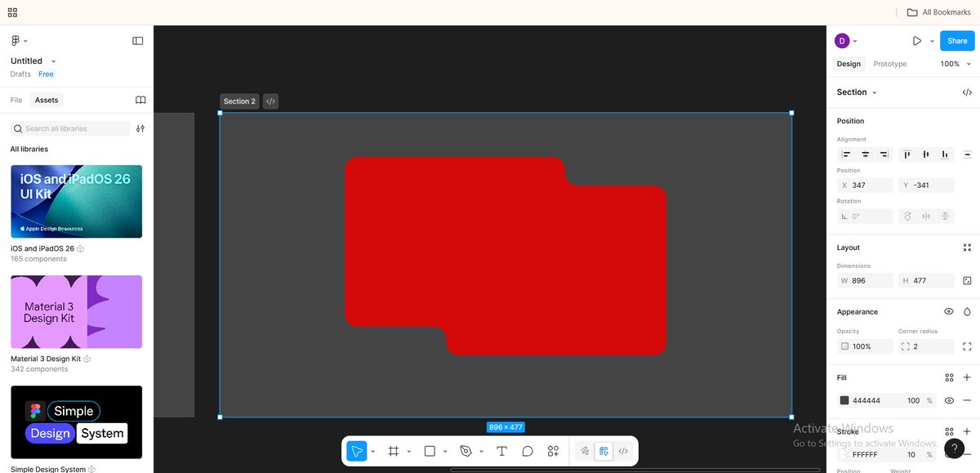This screenshot has height=473, width=980.
Task: Toggle Fill 444444 visibility eye
Action: click(x=949, y=400)
